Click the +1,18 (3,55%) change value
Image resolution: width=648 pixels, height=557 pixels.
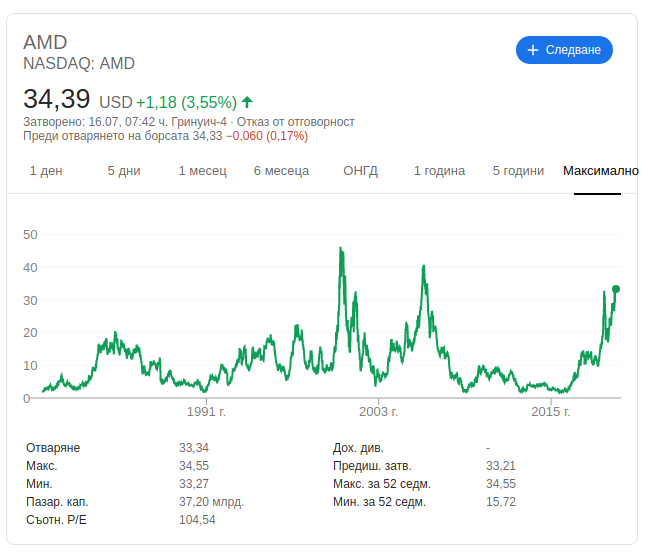[186, 102]
